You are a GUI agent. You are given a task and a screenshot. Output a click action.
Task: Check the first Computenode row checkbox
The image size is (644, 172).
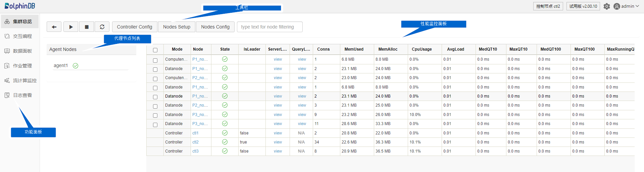click(155, 60)
